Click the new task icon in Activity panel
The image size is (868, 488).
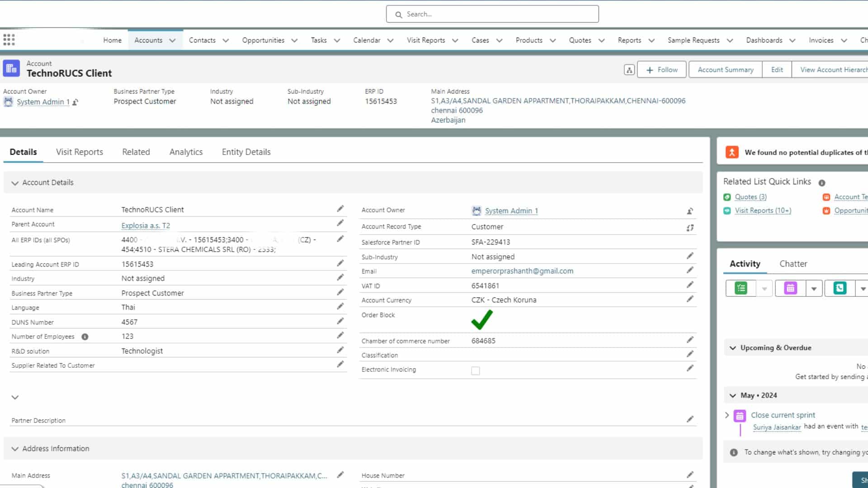[x=741, y=288]
